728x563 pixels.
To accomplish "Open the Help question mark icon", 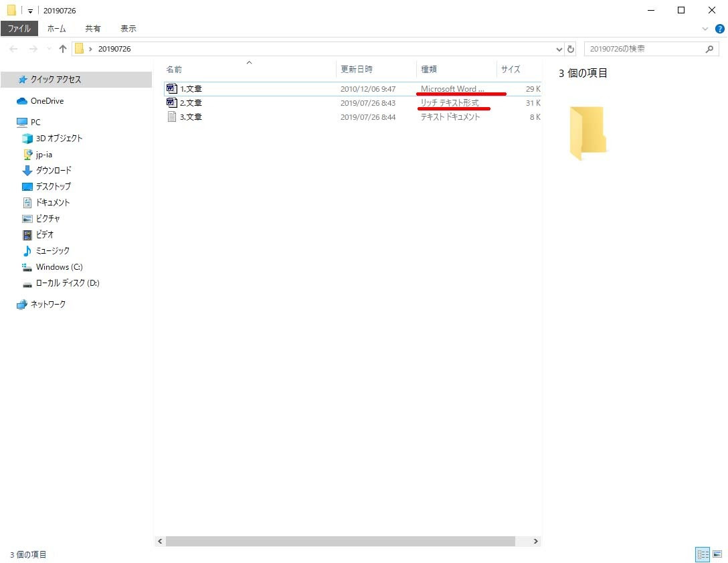I will [720, 29].
